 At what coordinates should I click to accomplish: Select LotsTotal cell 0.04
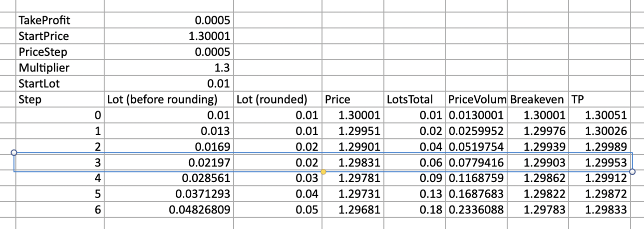click(x=415, y=147)
